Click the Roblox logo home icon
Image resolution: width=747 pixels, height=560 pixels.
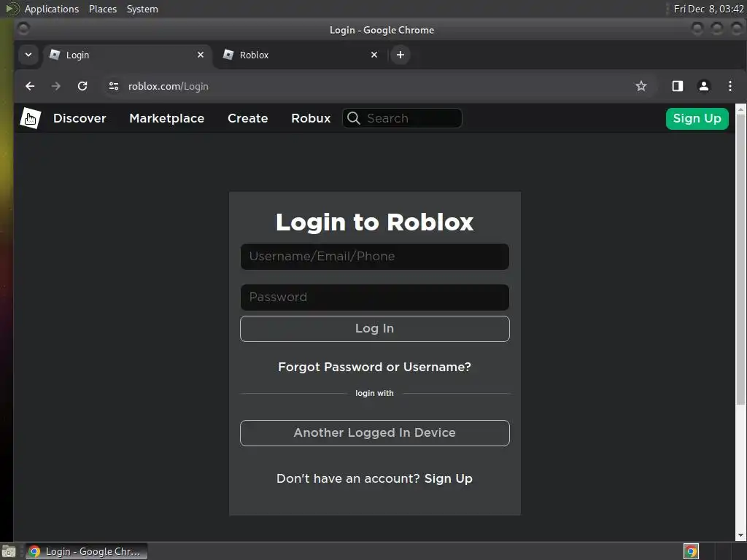click(x=31, y=118)
